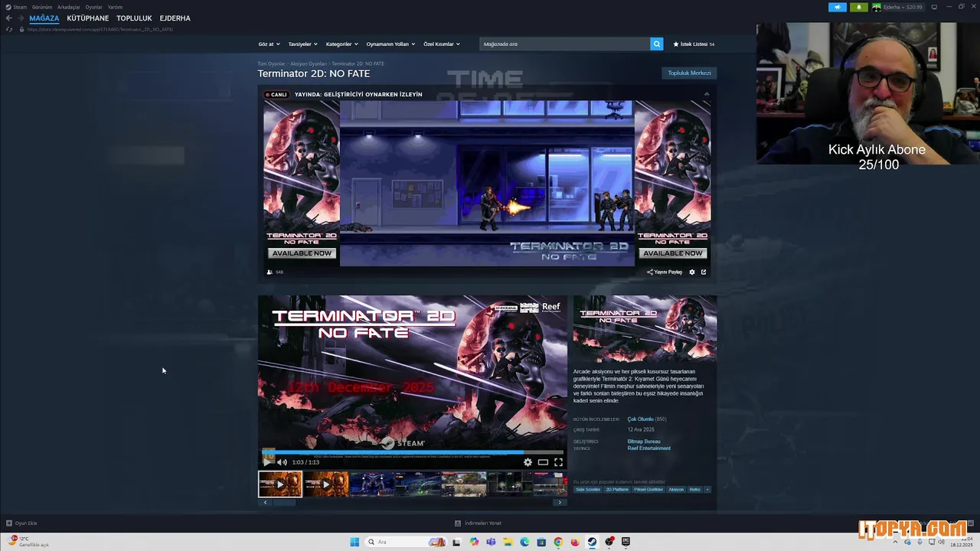
Task: Open Microsoft Edge from the taskbar
Action: (x=524, y=542)
